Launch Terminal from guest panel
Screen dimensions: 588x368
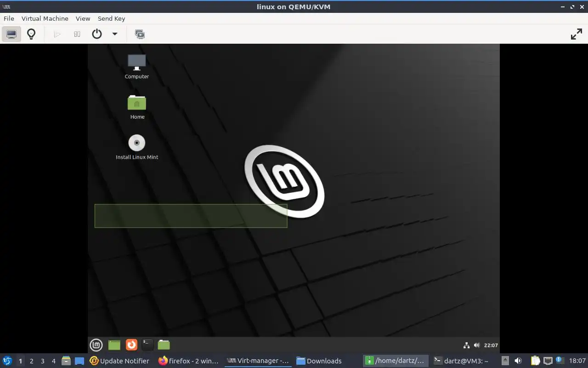(147, 345)
